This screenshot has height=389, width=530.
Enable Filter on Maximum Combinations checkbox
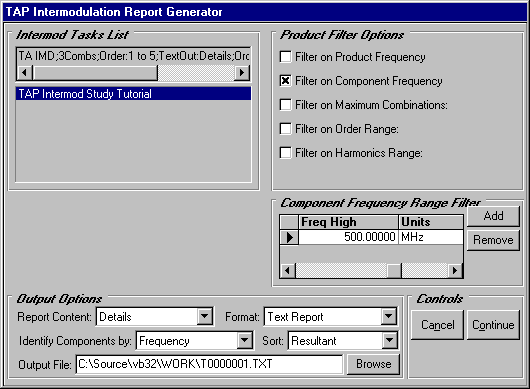286,105
